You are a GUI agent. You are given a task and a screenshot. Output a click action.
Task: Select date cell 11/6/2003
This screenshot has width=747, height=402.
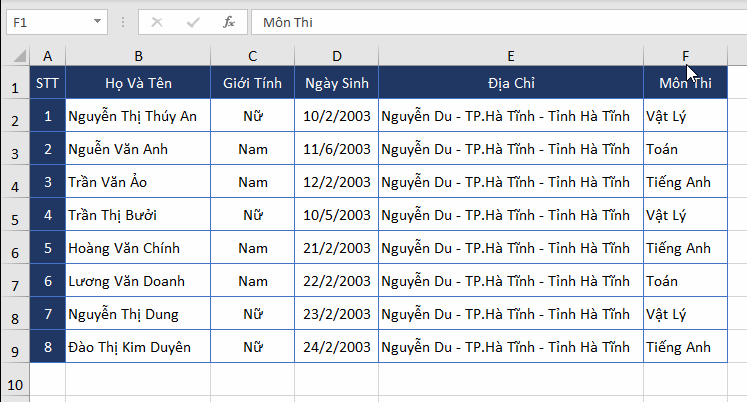[337, 149]
